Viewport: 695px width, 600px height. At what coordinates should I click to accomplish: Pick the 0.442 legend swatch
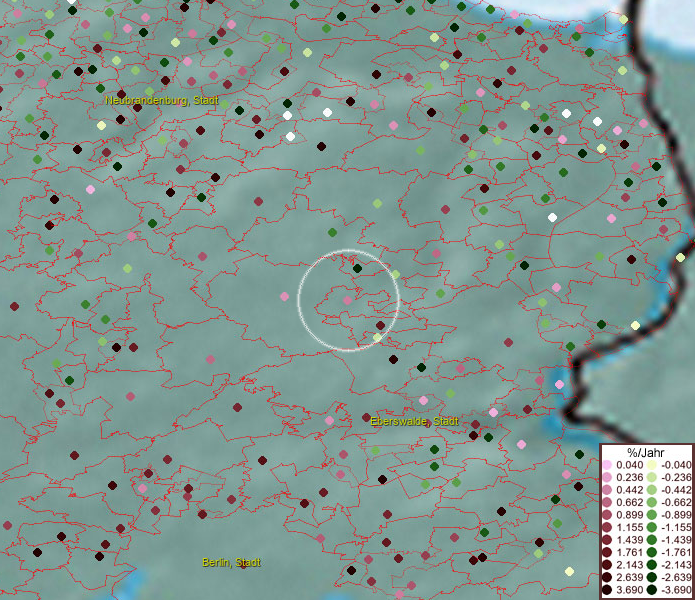pos(607,490)
